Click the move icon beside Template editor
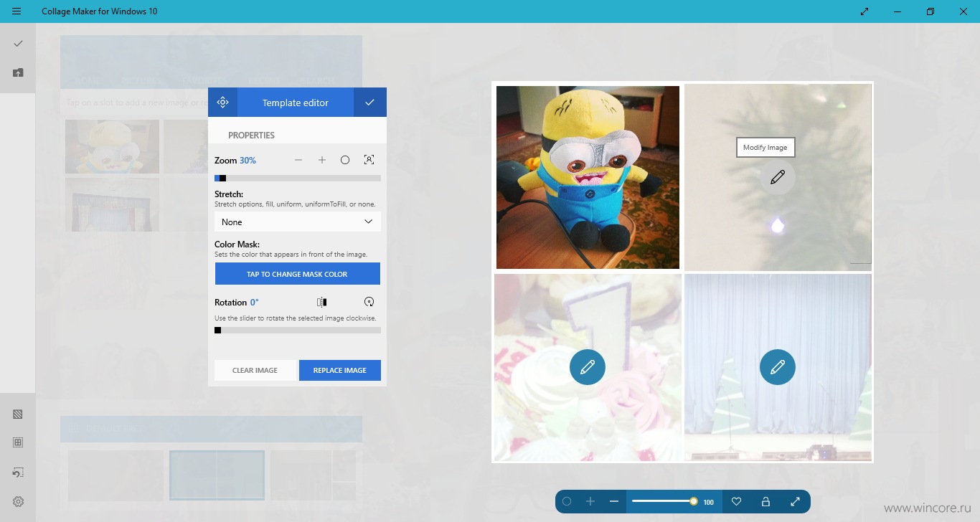This screenshot has height=522, width=980. (x=222, y=103)
